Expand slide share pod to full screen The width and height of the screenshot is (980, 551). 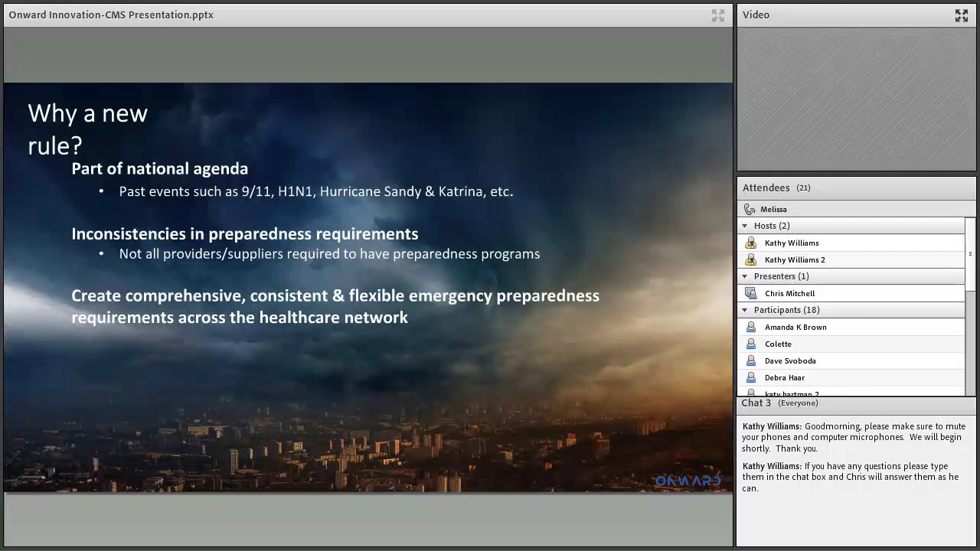(x=717, y=15)
